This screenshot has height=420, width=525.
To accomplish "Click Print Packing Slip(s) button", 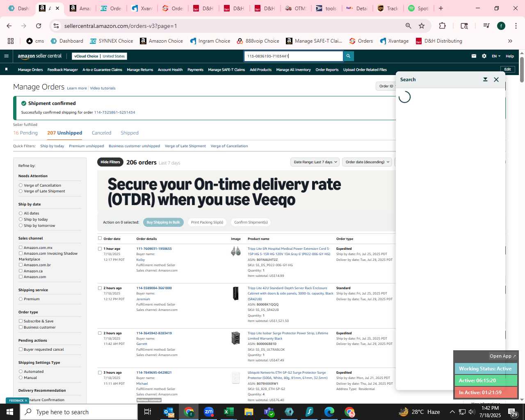I will [207, 222].
